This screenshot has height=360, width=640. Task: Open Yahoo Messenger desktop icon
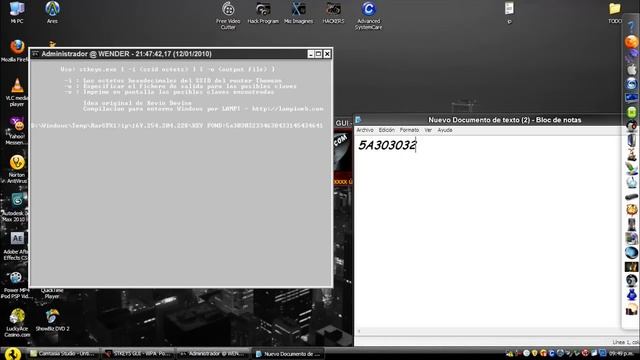coord(17,131)
